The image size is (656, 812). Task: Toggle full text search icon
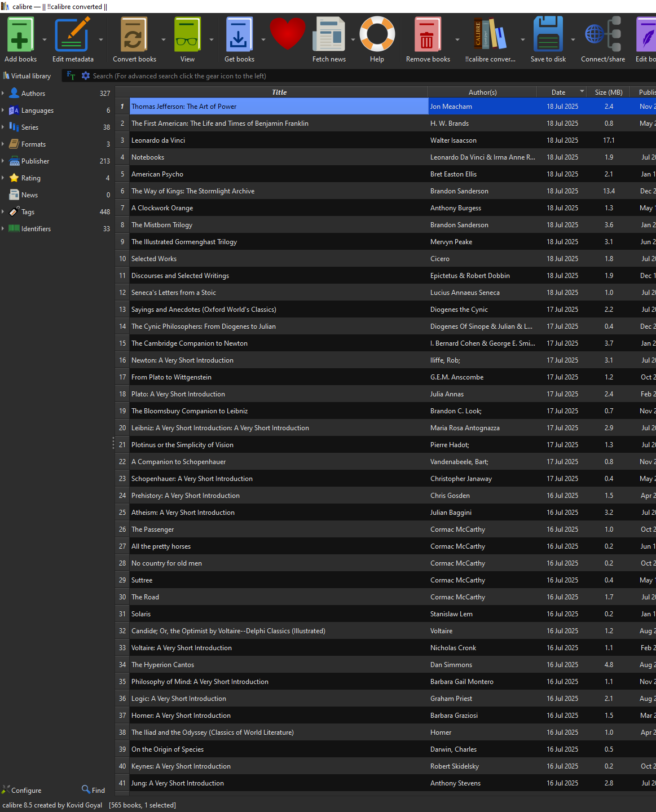pos(71,76)
